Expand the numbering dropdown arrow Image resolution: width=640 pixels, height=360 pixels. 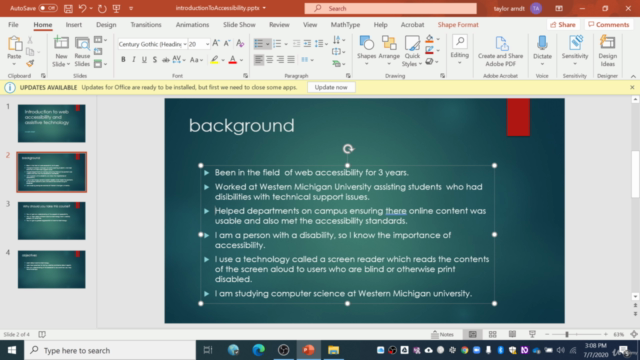tap(286, 44)
